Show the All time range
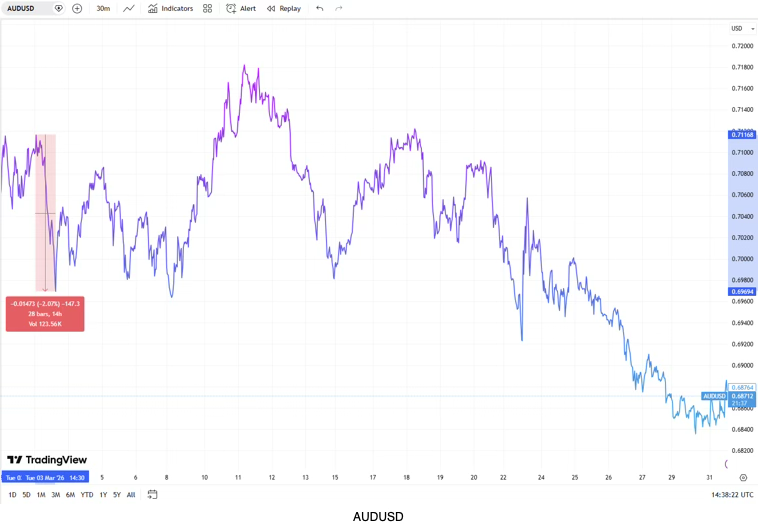758x532 pixels. tap(131, 494)
